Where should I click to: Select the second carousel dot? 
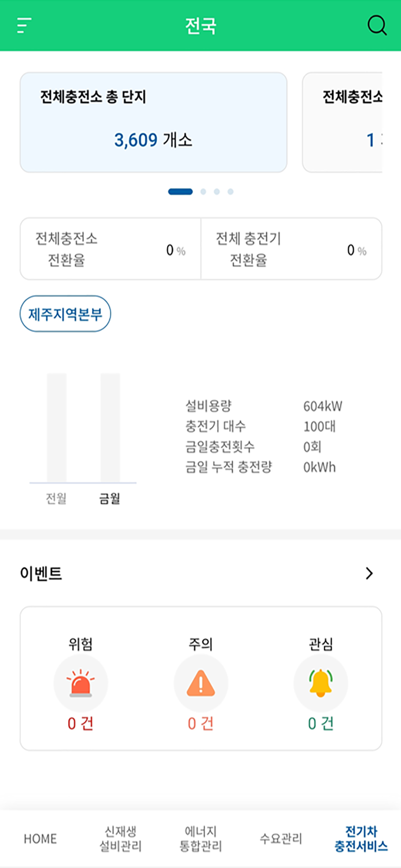pyautogui.click(x=203, y=190)
